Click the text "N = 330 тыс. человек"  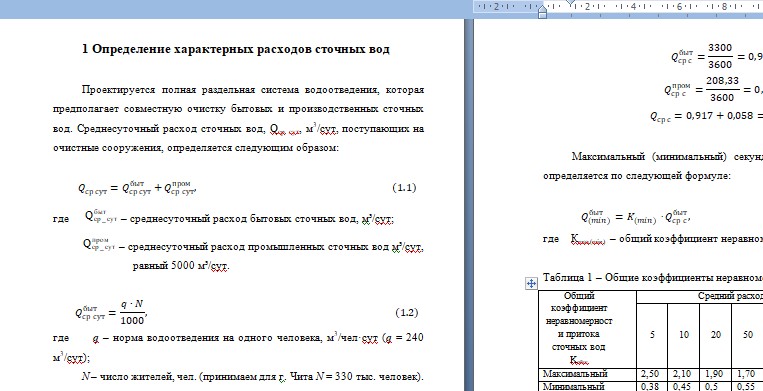[369, 376]
